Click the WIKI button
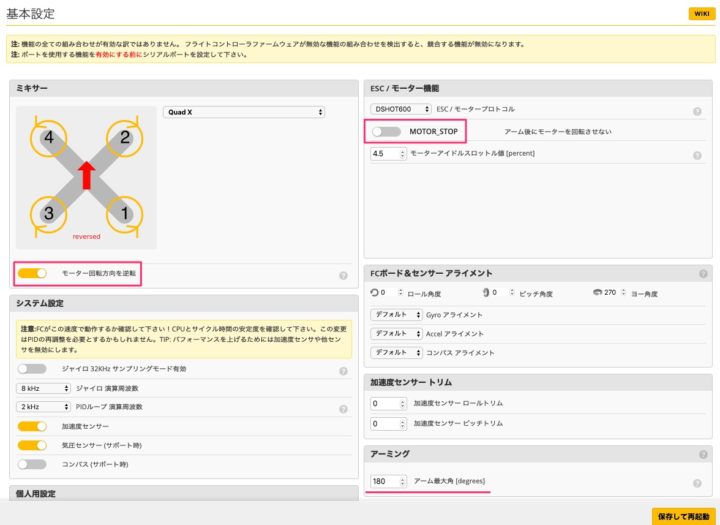 tap(699, 14)
